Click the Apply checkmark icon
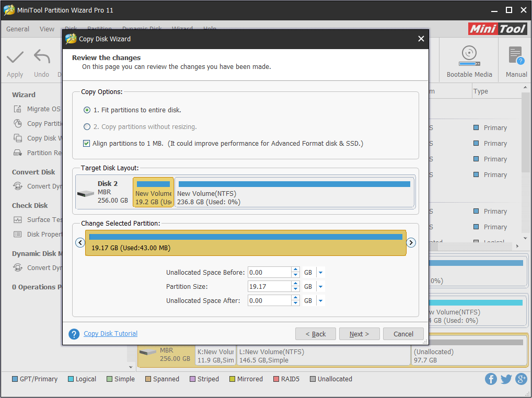 15,57
